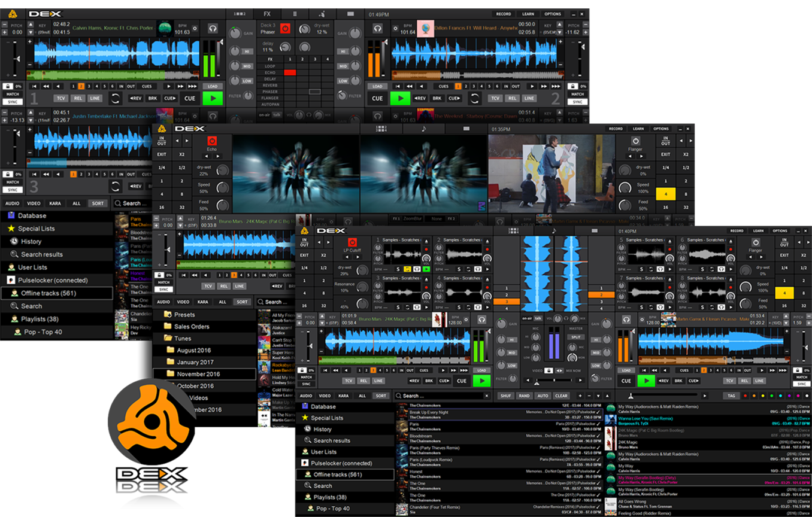Click CLEAR button in 01:40PM window
812x517 pixels.
pos(561,396)
